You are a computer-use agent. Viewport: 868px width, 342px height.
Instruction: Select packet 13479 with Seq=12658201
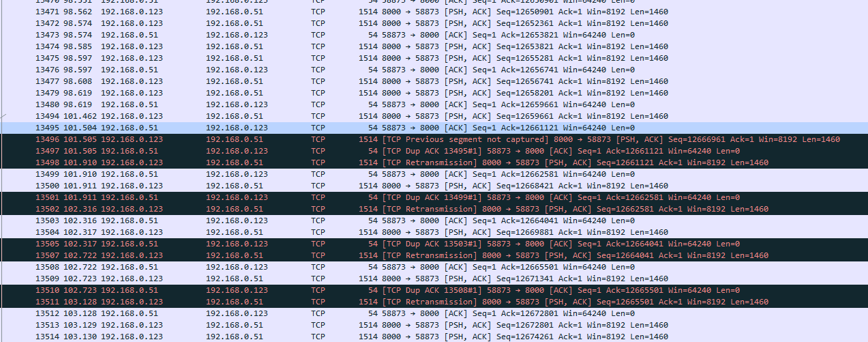pyautogui.click(x=436, y=93)
